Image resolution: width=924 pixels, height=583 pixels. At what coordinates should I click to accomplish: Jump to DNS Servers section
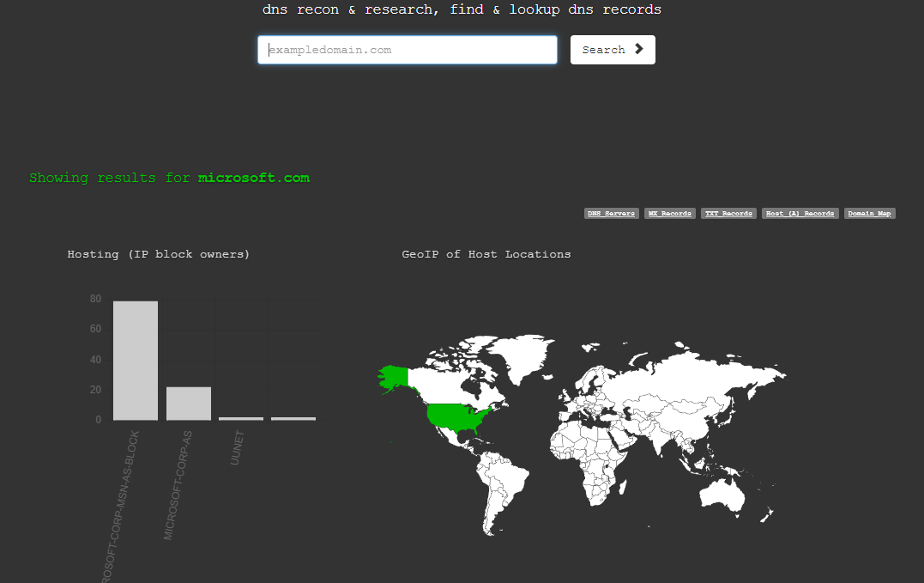point(611,214)
